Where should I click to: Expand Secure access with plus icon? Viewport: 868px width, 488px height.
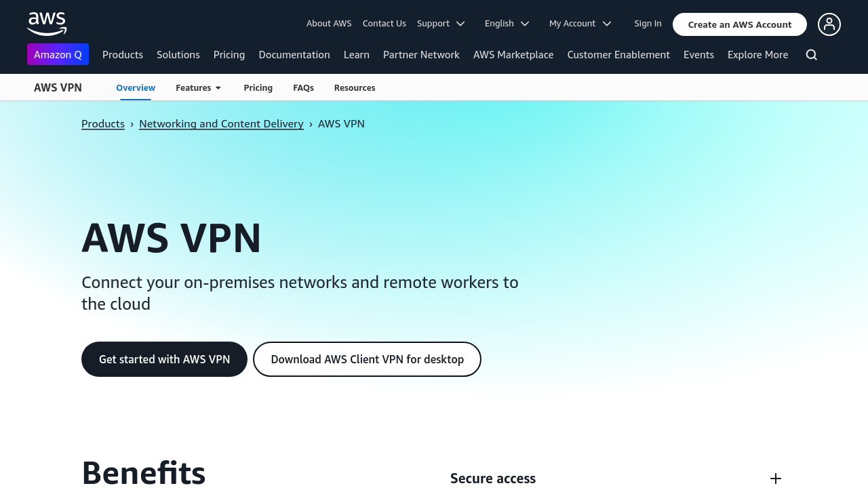(x=775, y=479)
